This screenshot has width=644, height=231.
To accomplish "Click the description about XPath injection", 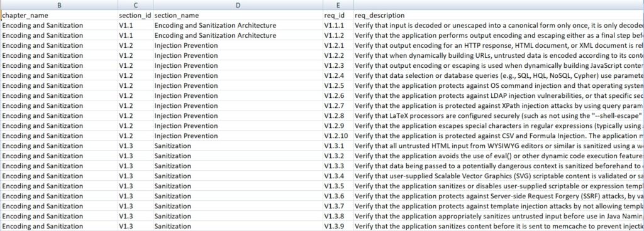I will tap(499, 105).
